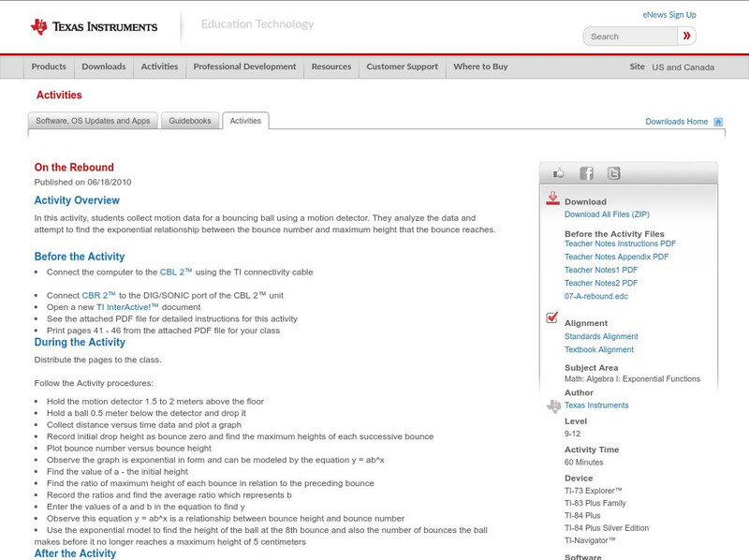Click the Education Technology header text
The image size is (749, 560).
click(x=257, y=24)
